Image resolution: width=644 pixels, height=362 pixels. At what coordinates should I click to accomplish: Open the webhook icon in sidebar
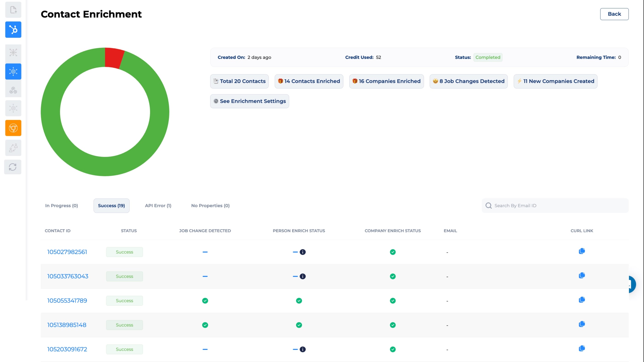pos(13,90)
